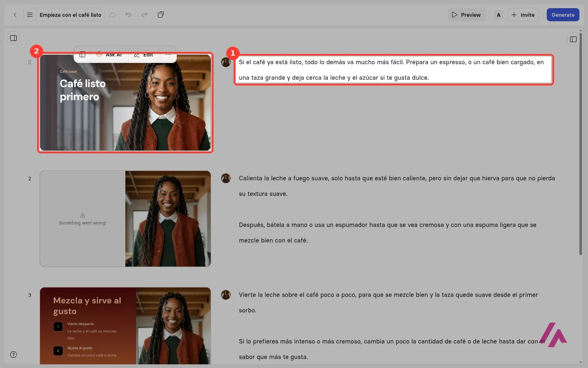Click the paragraph starting 'Vierte la leche sobre el café'

pos(388,303)
